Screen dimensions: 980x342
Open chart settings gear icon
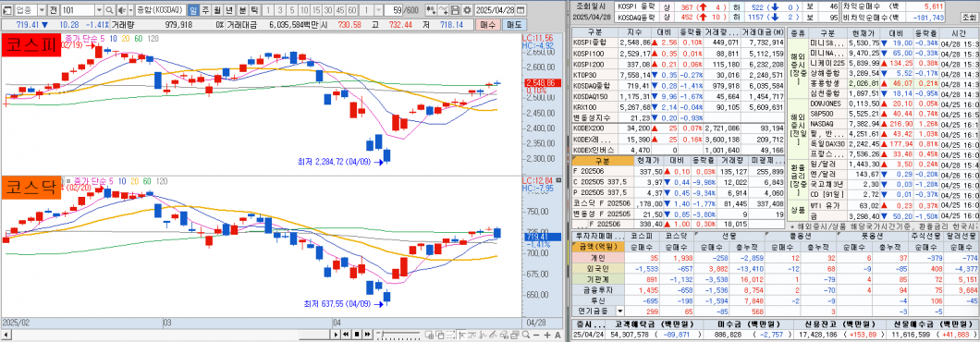467,10
